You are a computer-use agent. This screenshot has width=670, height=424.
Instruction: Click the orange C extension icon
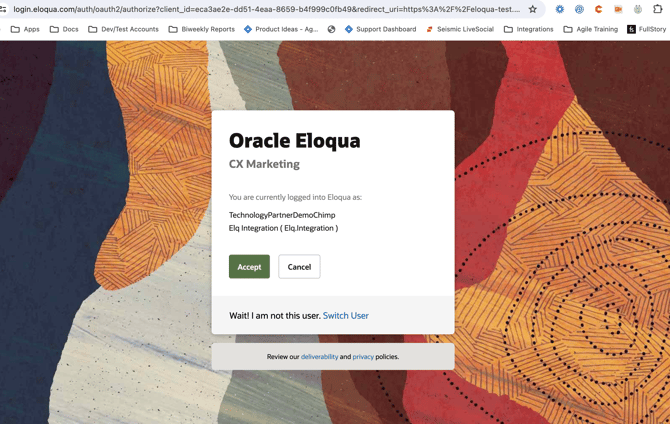click(599, 9)
